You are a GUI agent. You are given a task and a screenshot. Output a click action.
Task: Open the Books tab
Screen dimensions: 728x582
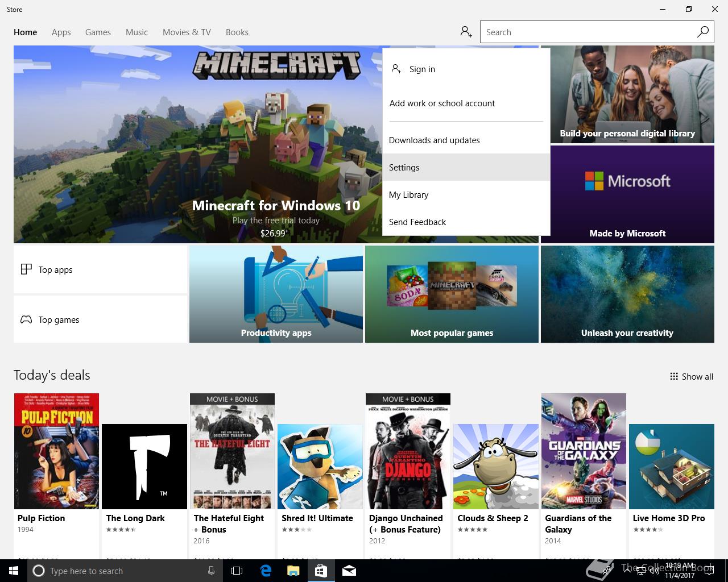pos(237,32)
